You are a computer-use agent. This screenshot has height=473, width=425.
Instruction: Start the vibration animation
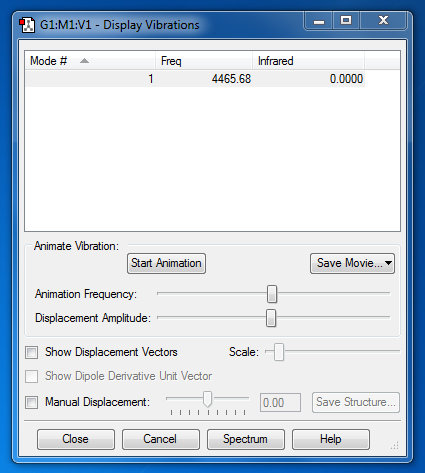point(166,263)
